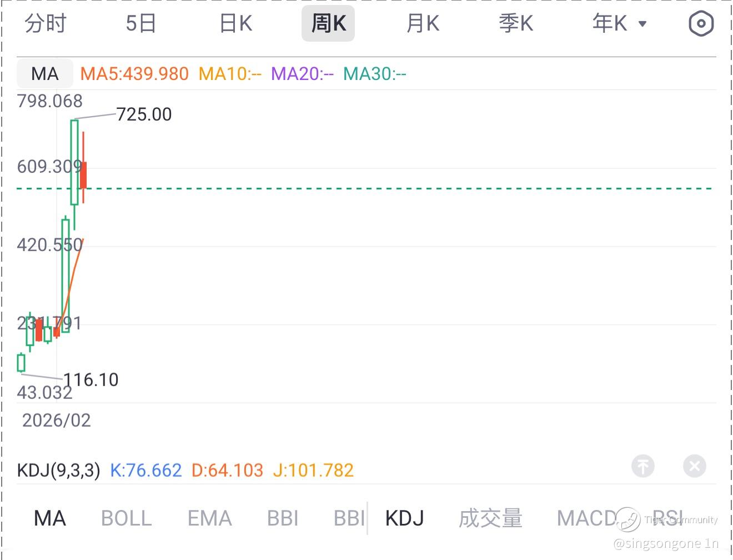Open the MA indicator label button
The width and height of the screenshot is (733, 560).
click(45, 73)
